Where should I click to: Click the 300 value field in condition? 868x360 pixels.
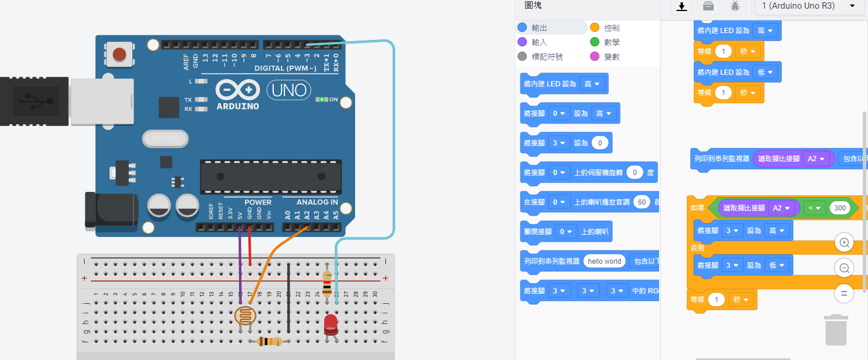click(x=839, y=208)
